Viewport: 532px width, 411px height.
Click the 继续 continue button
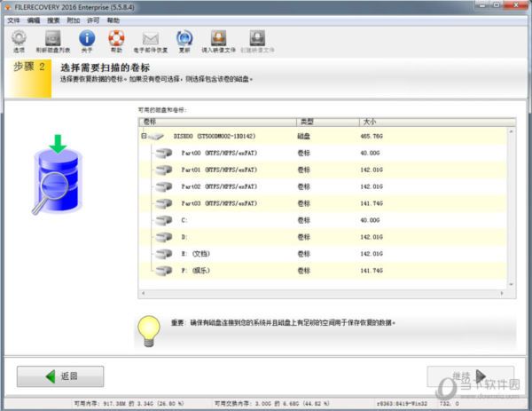(x=471, y=376)
